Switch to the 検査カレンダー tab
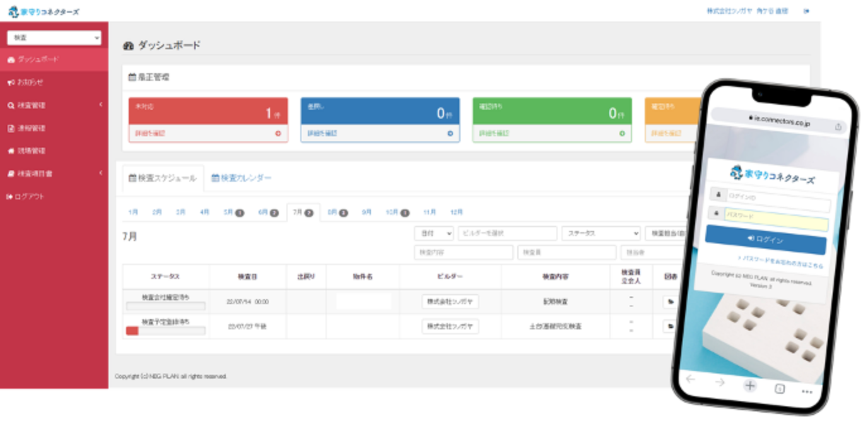Screen dimensions: 868x424 (x=242, y=179)
